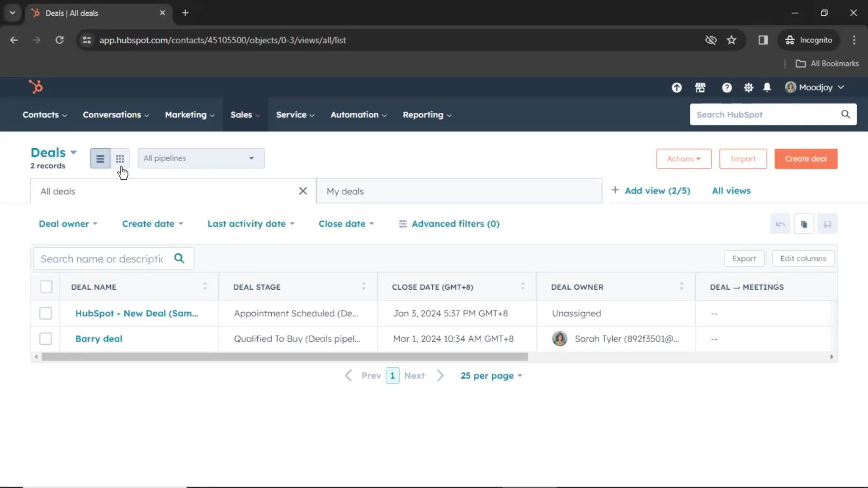Image resolution: width=868 pixels, height=488 pixels.
Task: Select the list view icon
Action: (99, 159)
